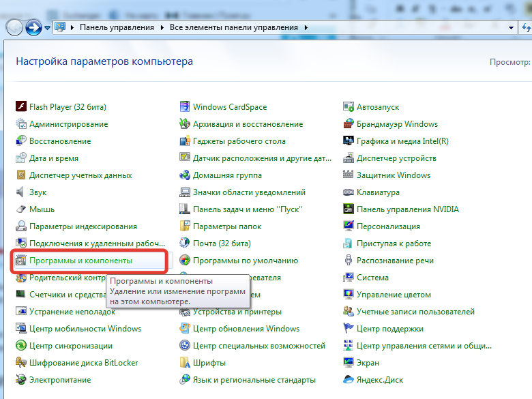
Task: Open the Почта (32 бита) icon
Action: pos(185,243)
